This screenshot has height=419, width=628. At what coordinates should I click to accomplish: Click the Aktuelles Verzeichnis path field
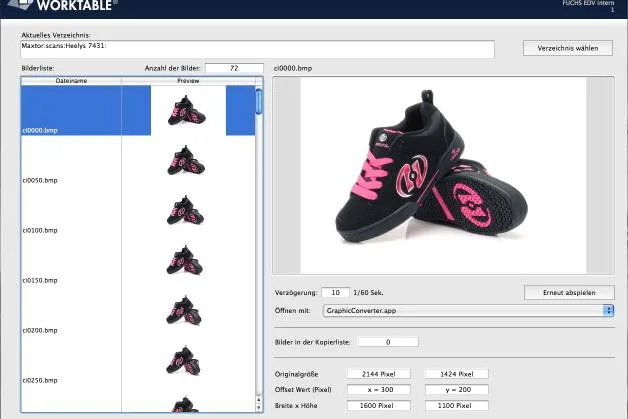click(x=258, y=49)
